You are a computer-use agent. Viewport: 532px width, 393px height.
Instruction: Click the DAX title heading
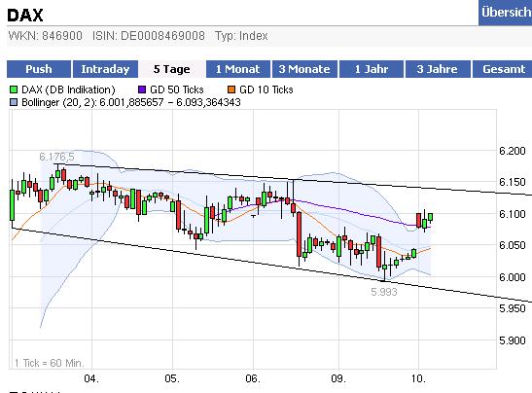pos(25,16)
